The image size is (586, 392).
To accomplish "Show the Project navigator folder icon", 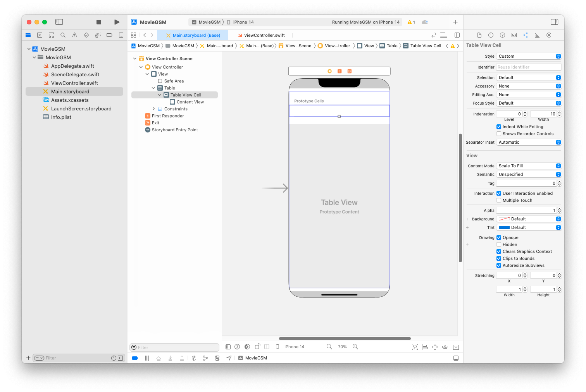I will pos(28,35).
